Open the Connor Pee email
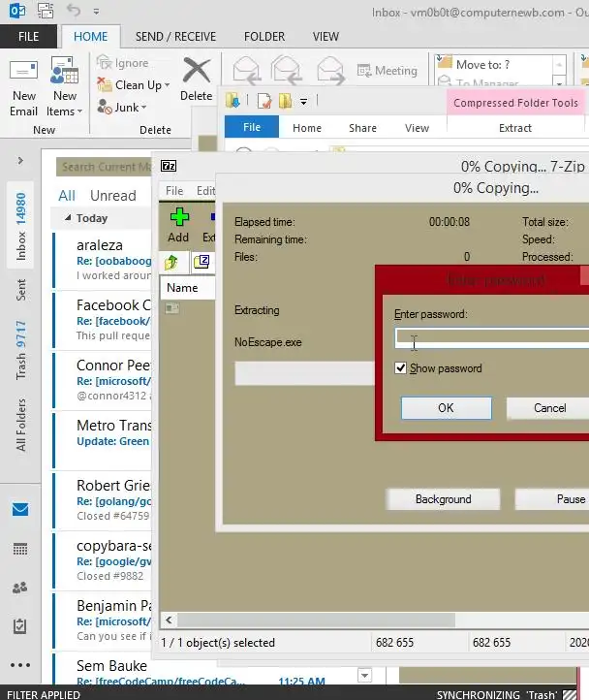The height and width of the screenshot is (700, 589). [x=102, y=380]
